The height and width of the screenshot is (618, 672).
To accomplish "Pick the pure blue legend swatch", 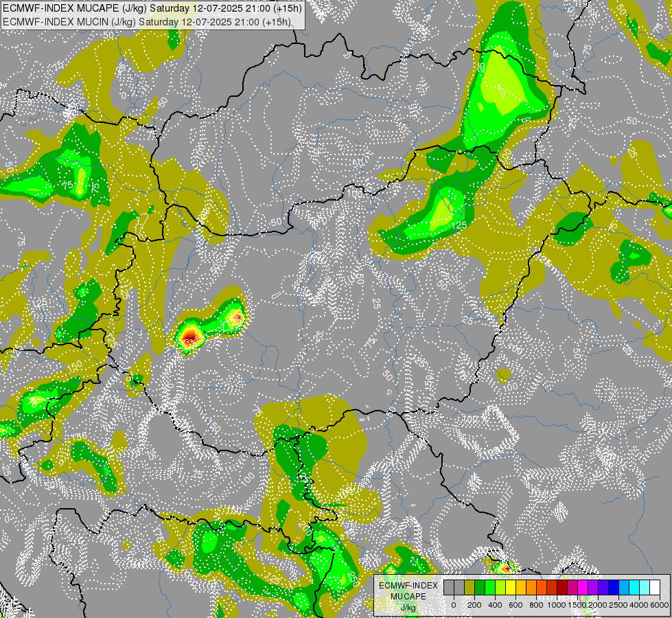I will 614,587.
